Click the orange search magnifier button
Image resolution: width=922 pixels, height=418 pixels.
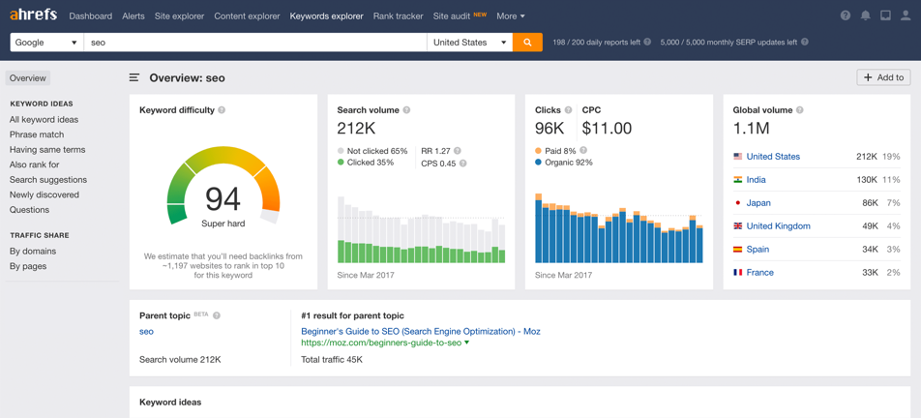527,43
